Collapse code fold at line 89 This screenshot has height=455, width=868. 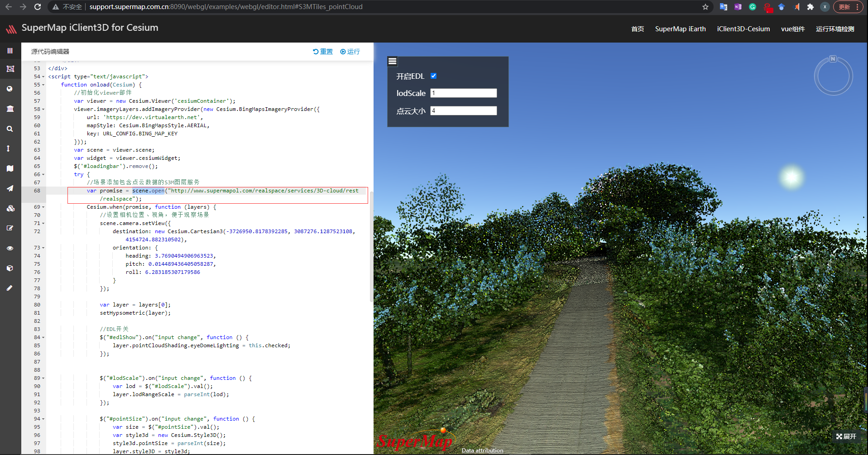point(43,378)
